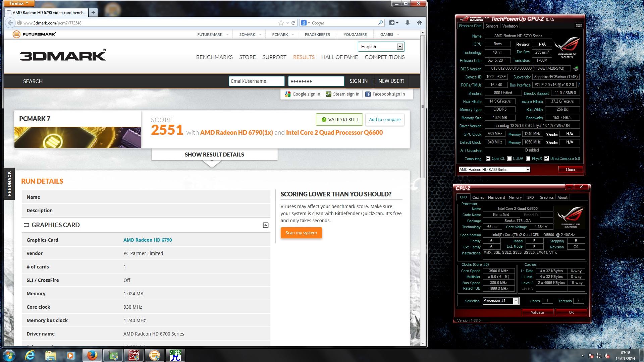Open the Super PI taskbar button

point(175,355)
